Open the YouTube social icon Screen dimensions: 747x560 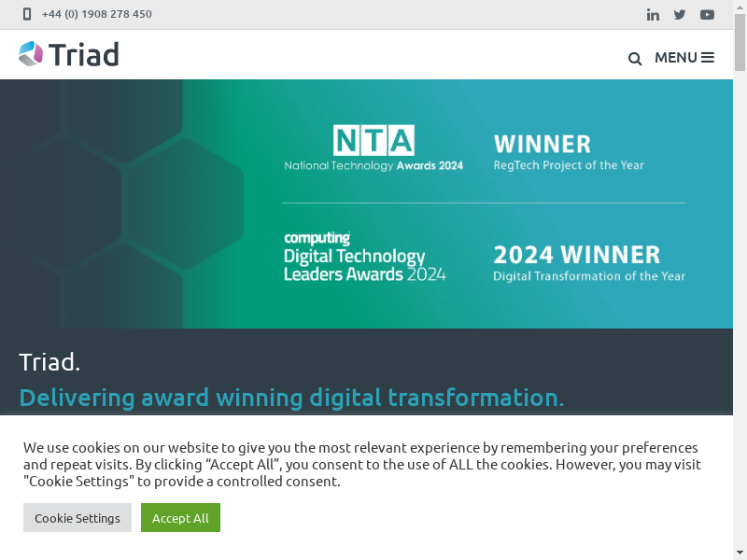click(707, 14)
